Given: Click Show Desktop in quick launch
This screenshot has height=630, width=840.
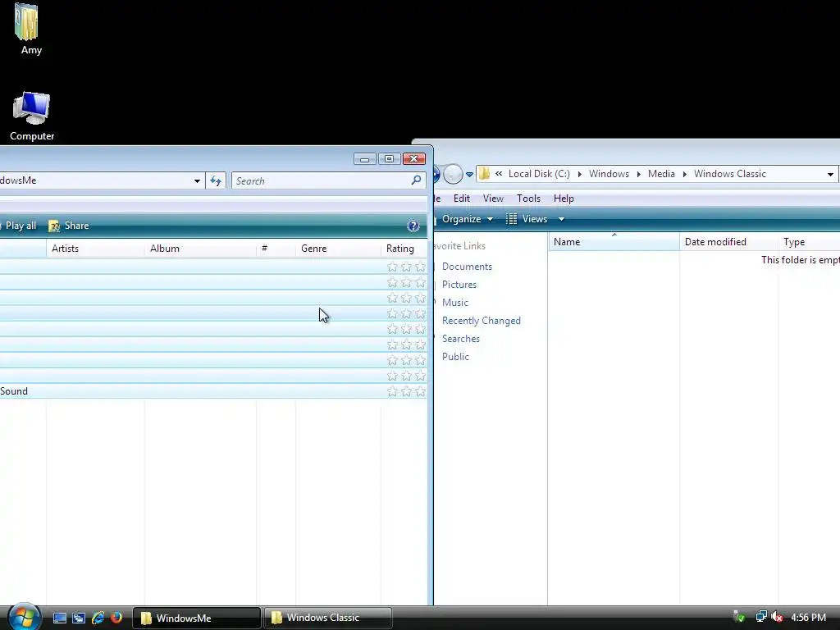Looking at the screenshot, I should click(x=59, y=618).
